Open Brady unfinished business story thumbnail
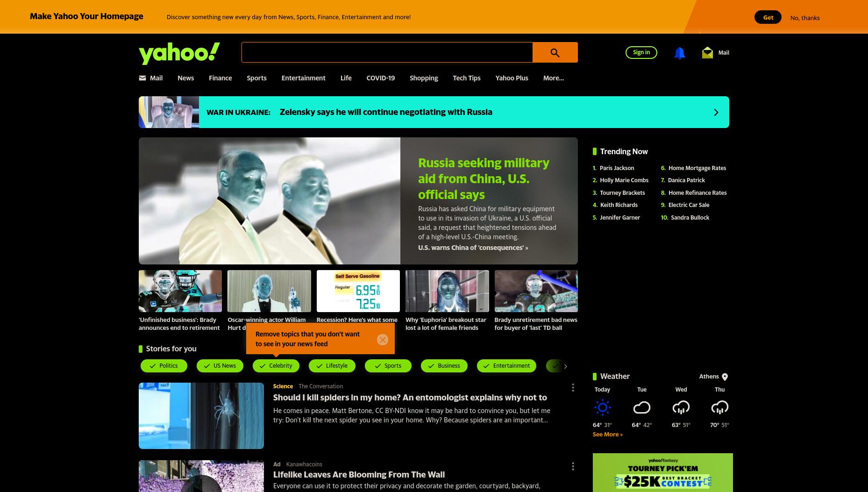The height and width of the screenshot is (492, 868). pos(180,291)
